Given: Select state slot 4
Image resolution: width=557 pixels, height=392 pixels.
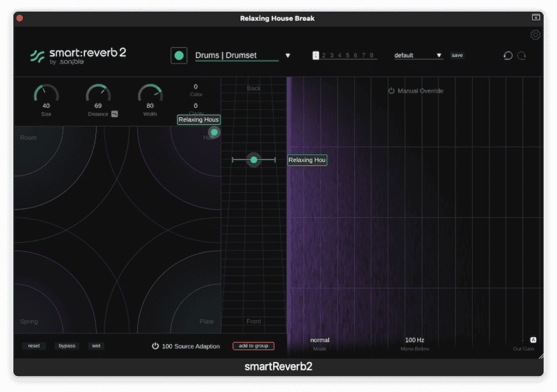Looking at the screenshot, I should click(340, 56).
